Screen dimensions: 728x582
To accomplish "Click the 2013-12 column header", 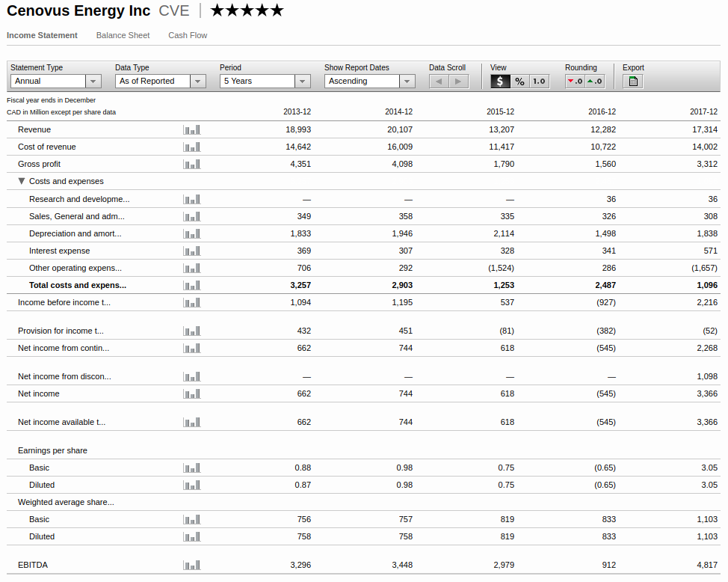I will click(297, 111).
